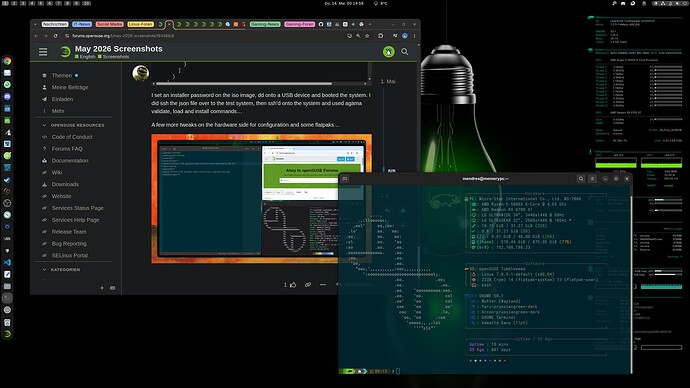The image size is (690, 388).
Task: Click the topic timeline scroller handle
Action: click(x=383, y=170)
